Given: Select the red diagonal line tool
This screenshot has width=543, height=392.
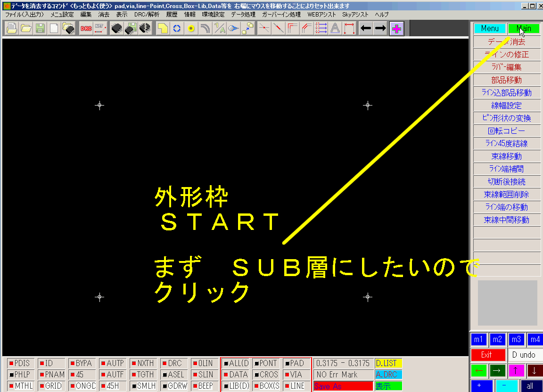Looking at the screenshot, I should coord(279,28).
